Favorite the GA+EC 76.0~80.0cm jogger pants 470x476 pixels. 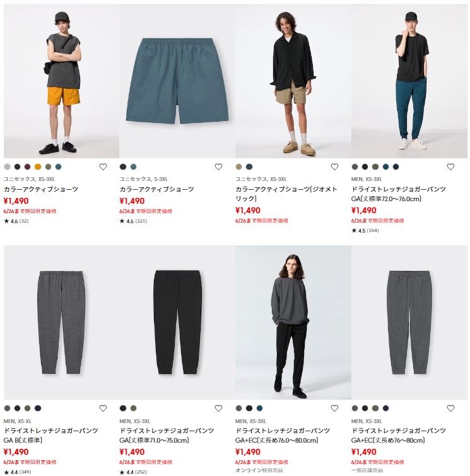click(x=334, y=409)
